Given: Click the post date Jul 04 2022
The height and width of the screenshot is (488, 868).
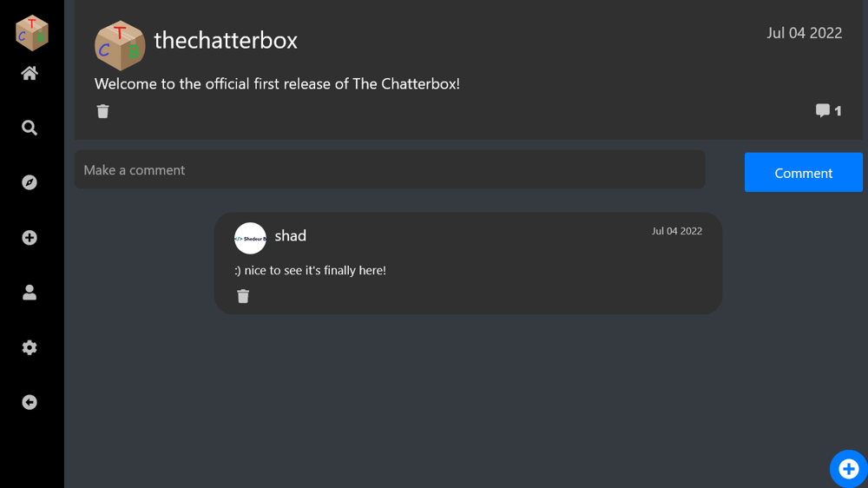Looking at the screenshot, I should (805, 33).
